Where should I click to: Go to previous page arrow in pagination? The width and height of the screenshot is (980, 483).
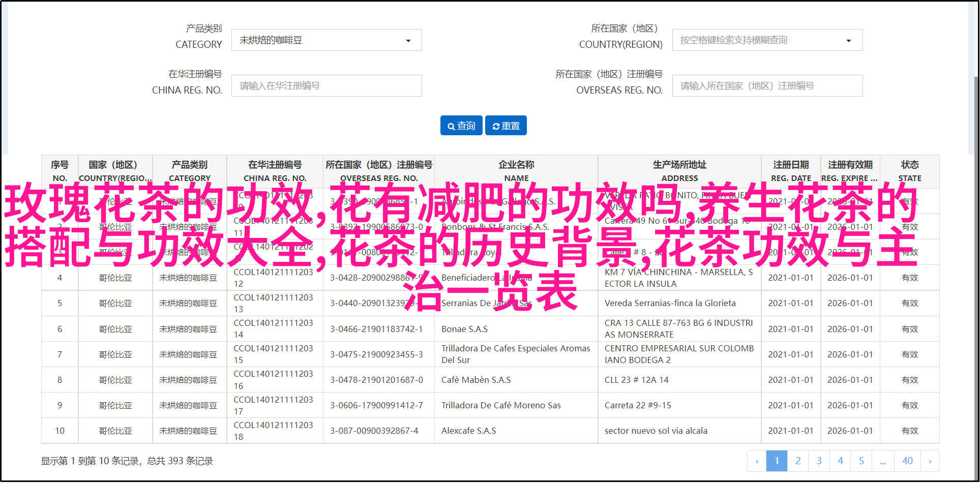pos(757,461)
